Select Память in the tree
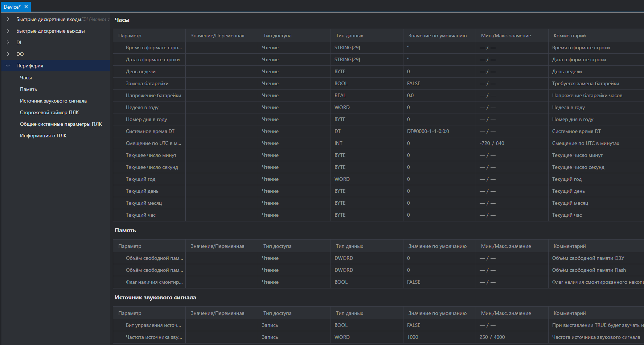This screenshot has height=345, width=644. point(28,89)
